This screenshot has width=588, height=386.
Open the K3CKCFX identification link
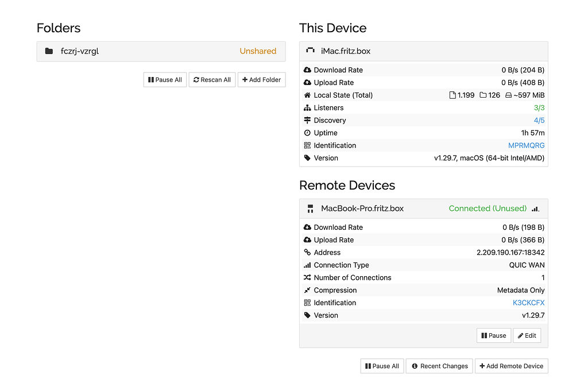[x=528, y=303]
